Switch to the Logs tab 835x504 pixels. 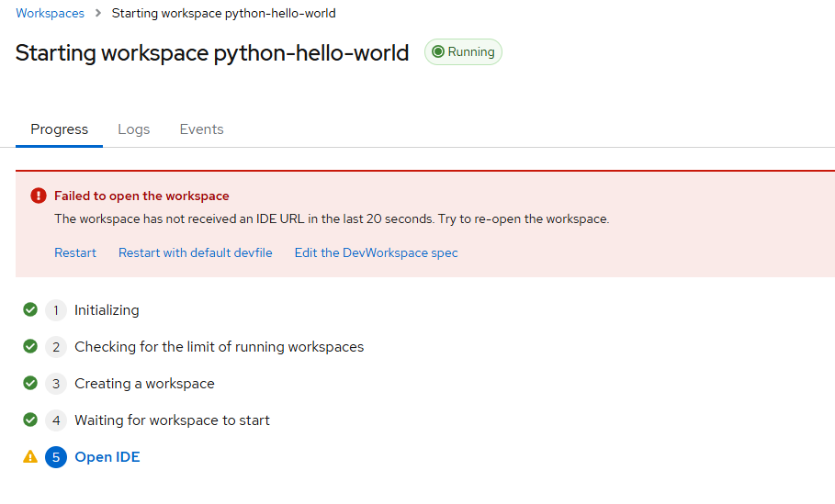(x=133, y=129)
